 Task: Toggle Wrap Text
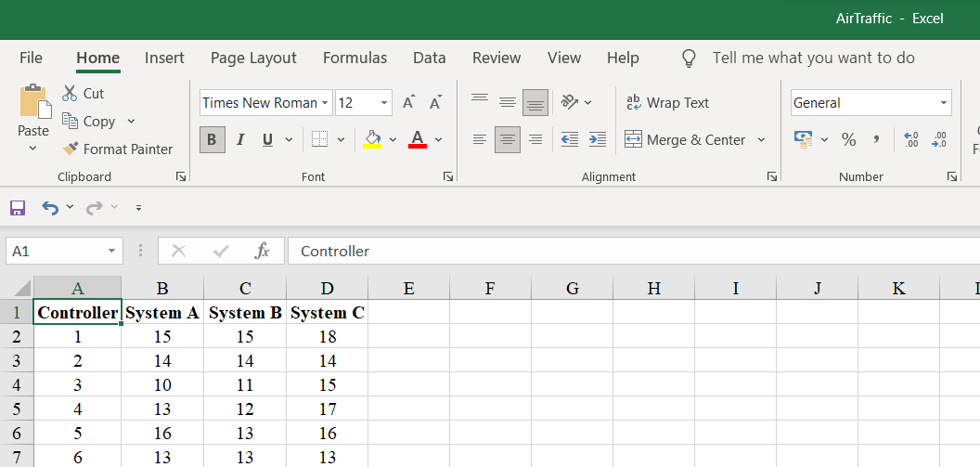coord(667,102)
